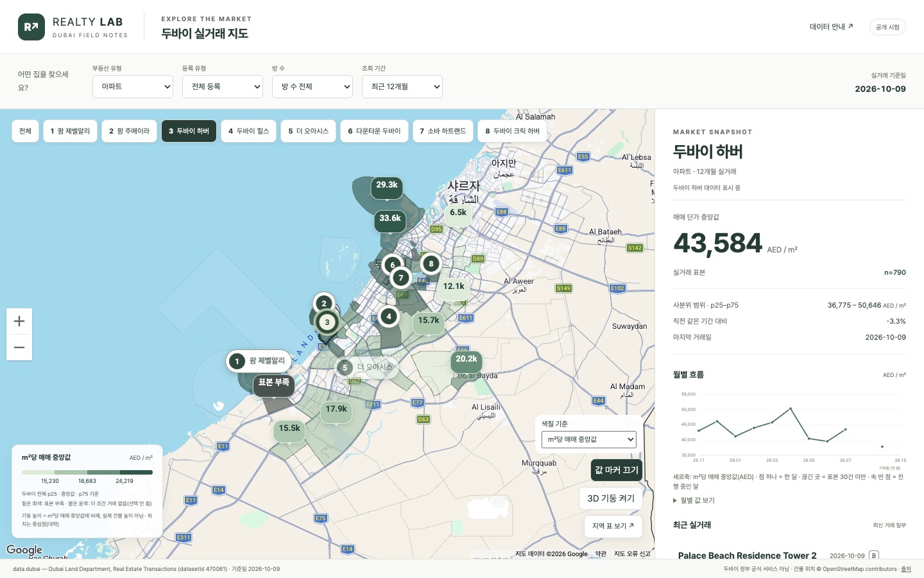
Task: Click the 지도 오류 신고 map link
Action: (632, 554)
